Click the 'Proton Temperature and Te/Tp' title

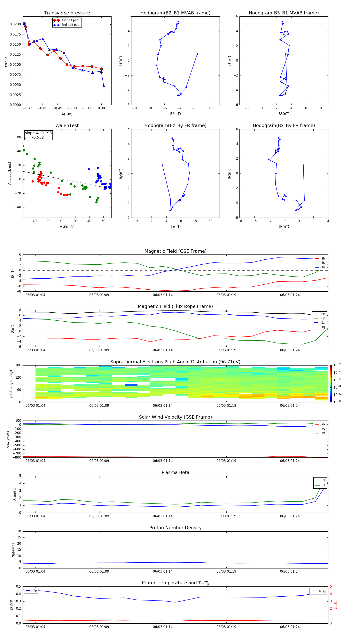tap(175, 583)
